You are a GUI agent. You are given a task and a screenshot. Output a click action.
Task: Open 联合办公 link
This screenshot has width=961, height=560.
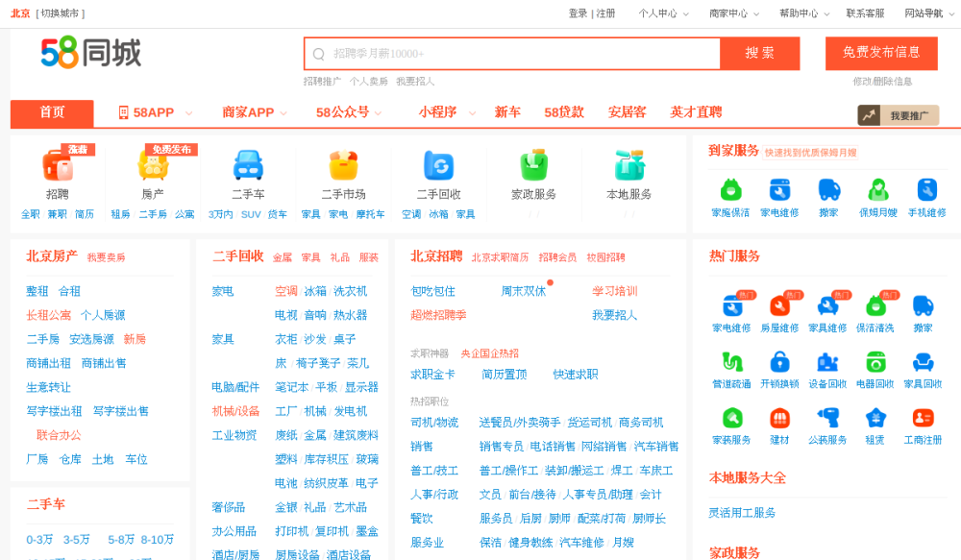[x=59, y=436]
